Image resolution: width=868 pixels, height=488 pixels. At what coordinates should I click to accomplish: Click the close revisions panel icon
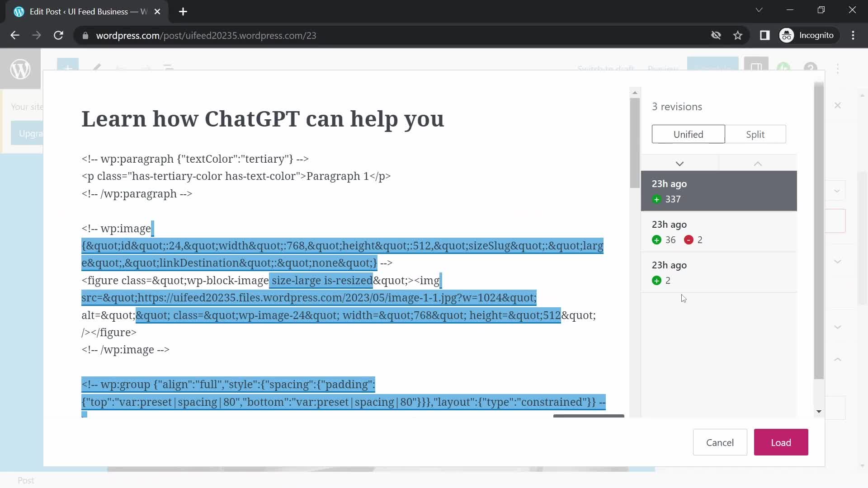838,105
